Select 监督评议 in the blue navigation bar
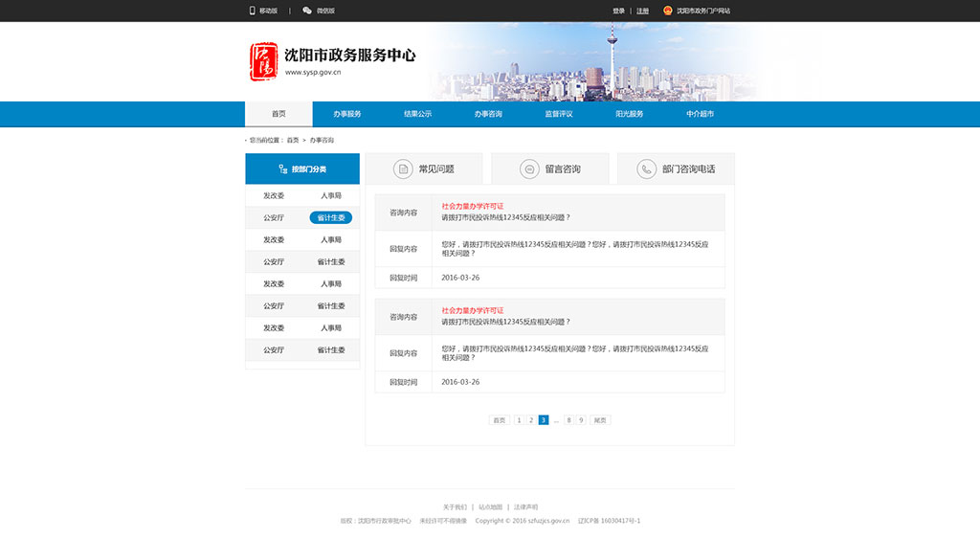The image size is (980, 539). (559, 114)
